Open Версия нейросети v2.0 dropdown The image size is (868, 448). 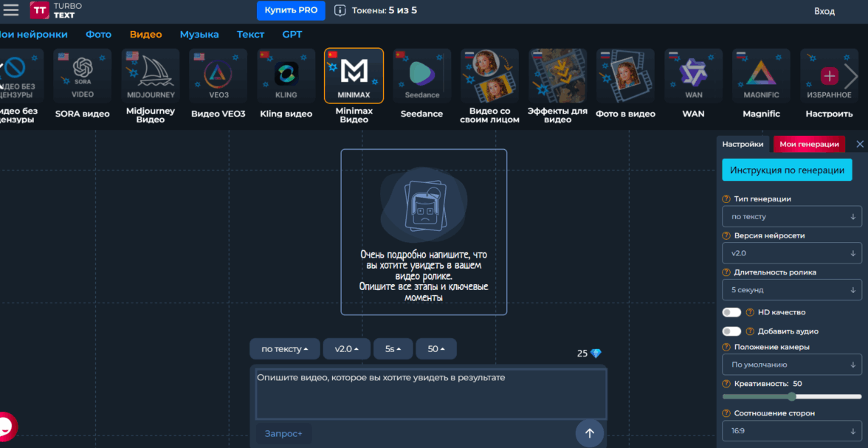coord(791,253)
